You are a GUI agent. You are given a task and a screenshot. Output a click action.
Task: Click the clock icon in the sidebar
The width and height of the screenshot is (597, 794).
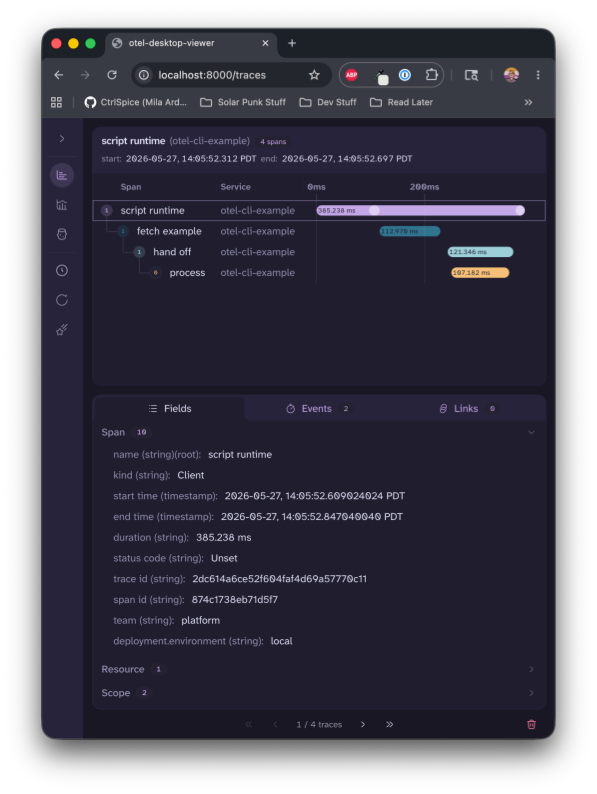62,270
